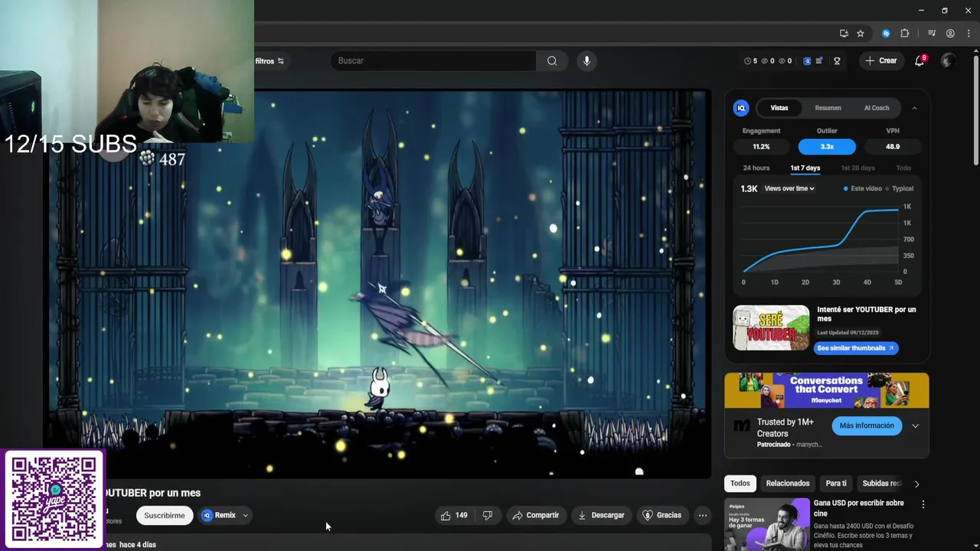
Task: Click the VPH 48.9 value
Action: coord(893,146)
